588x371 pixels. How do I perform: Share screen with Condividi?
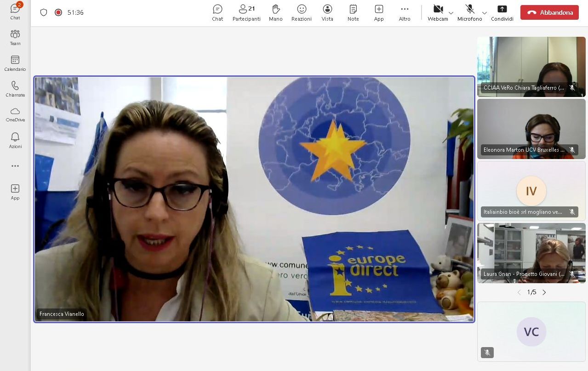point(502,13)
